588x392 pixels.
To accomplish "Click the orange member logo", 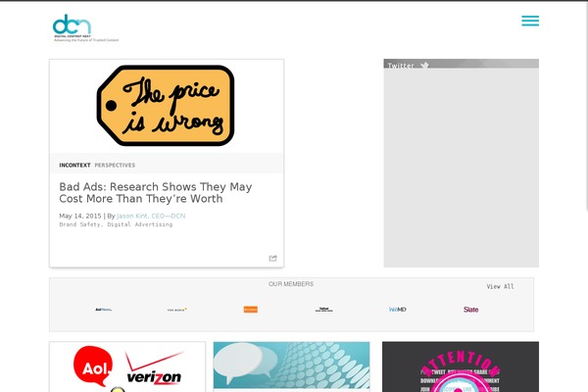I will (251, 310).
